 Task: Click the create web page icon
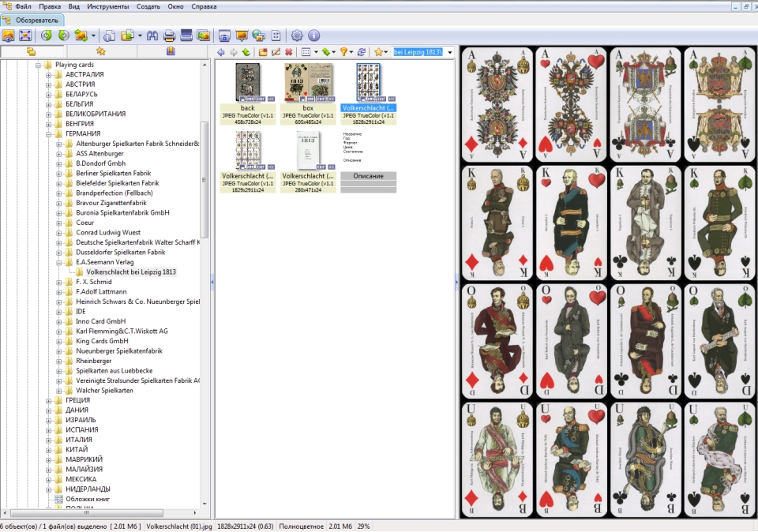pyautogui.click(x=259, y=36)
